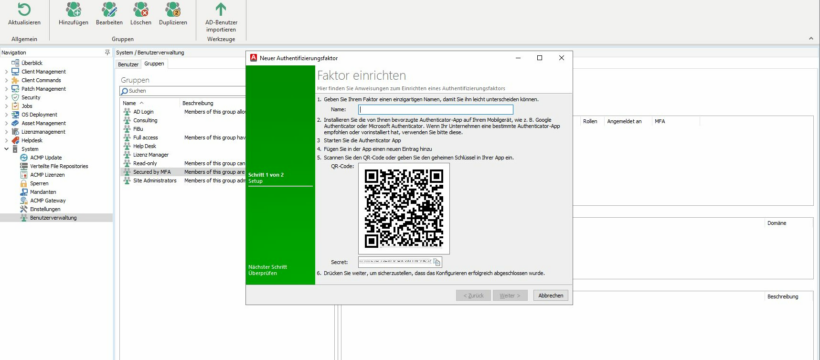Expand Client Commands tree node
Screen dimensions: 820x360
(6, 80)
